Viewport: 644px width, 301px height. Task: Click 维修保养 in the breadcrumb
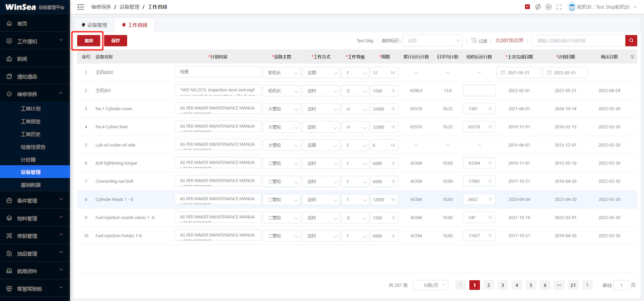coord(101,7)
